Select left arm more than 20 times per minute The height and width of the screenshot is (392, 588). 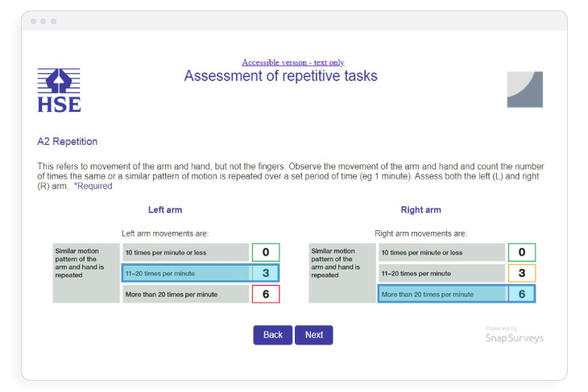click(185, 294)
